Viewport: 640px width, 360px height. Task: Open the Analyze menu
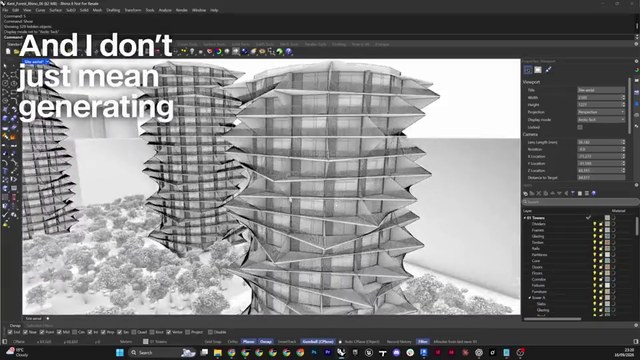click(165, 10)
